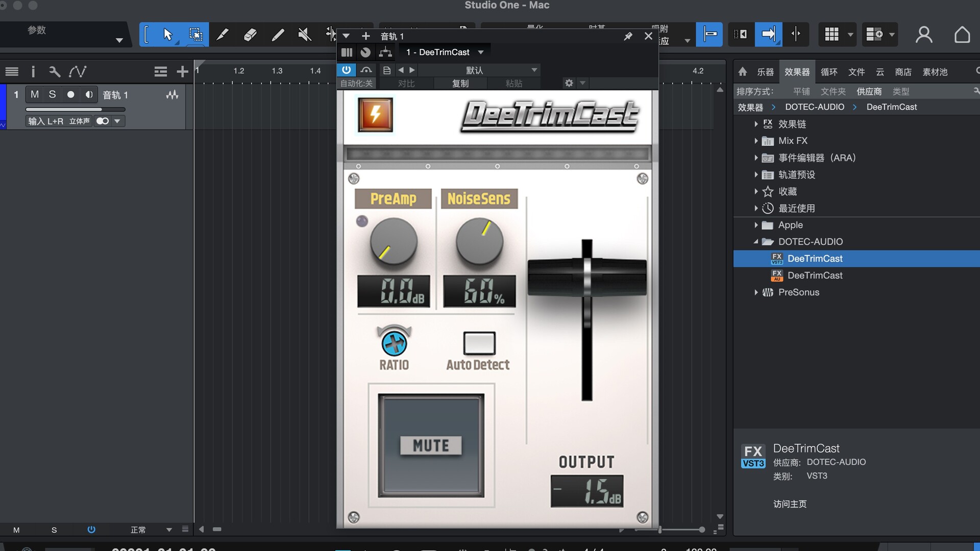The image size is (980, 551).
Task: Open the 访问主页 link
Action: tap(790, 504)
